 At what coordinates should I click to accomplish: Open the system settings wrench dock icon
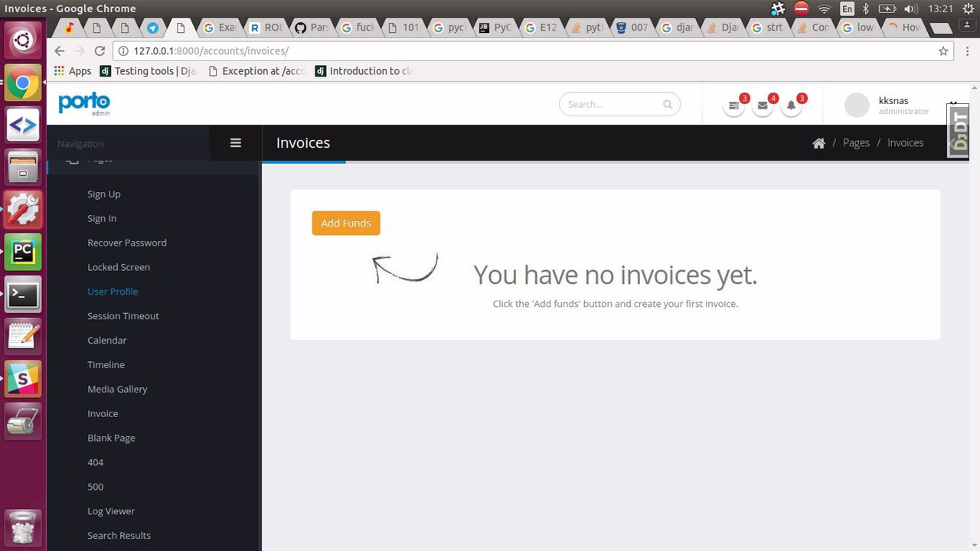coord(23,210)
